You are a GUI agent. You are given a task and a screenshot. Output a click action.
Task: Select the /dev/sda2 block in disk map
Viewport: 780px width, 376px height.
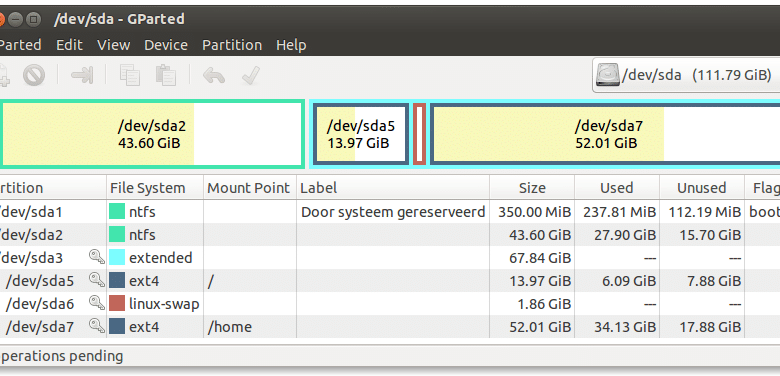pos(152,134)
